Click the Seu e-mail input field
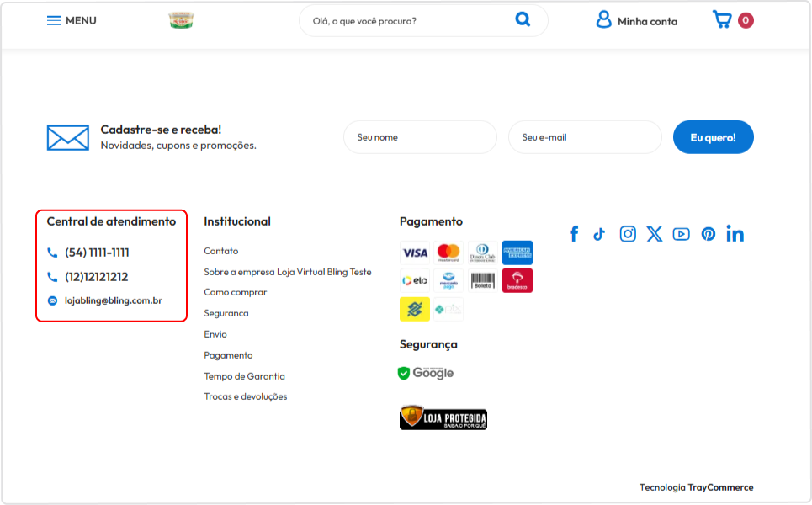Image resolution: width=812 pixels, height=505 pixels. [x=585, y=137]
